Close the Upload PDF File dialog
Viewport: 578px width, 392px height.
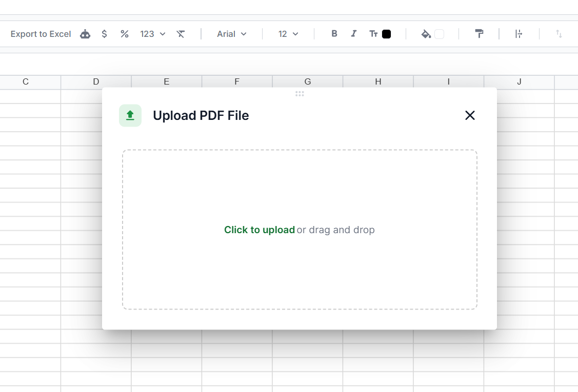(470, 115)
